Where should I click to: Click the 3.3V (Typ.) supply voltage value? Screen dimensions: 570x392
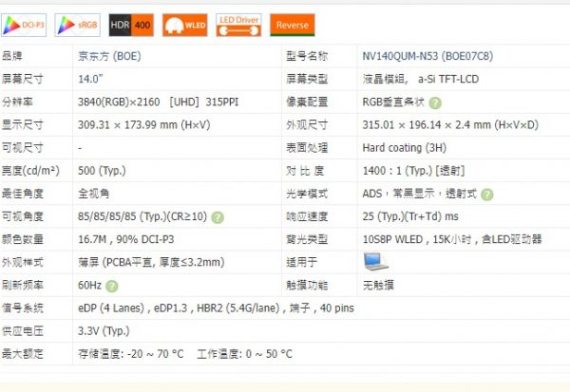(x=104, y=331)
